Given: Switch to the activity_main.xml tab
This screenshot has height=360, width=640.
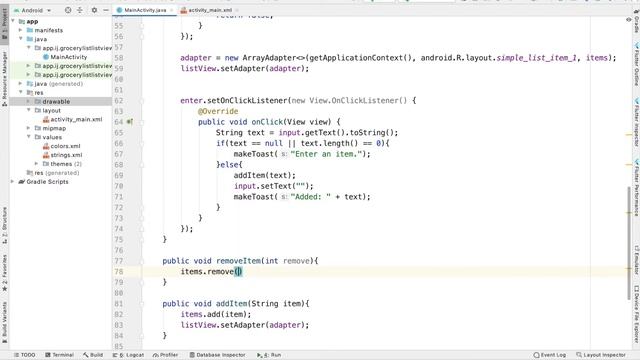Looking at the screenshot, I should pos(210,10).
